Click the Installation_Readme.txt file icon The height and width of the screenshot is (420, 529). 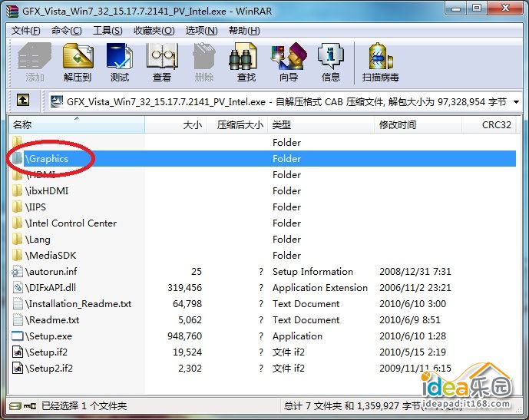point(17,303)
